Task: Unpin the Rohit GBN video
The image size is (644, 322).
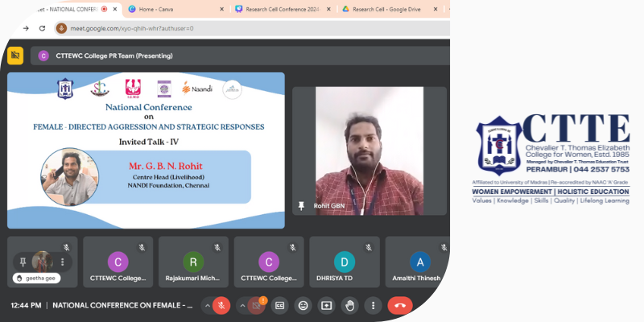Action: click(301, 206)
